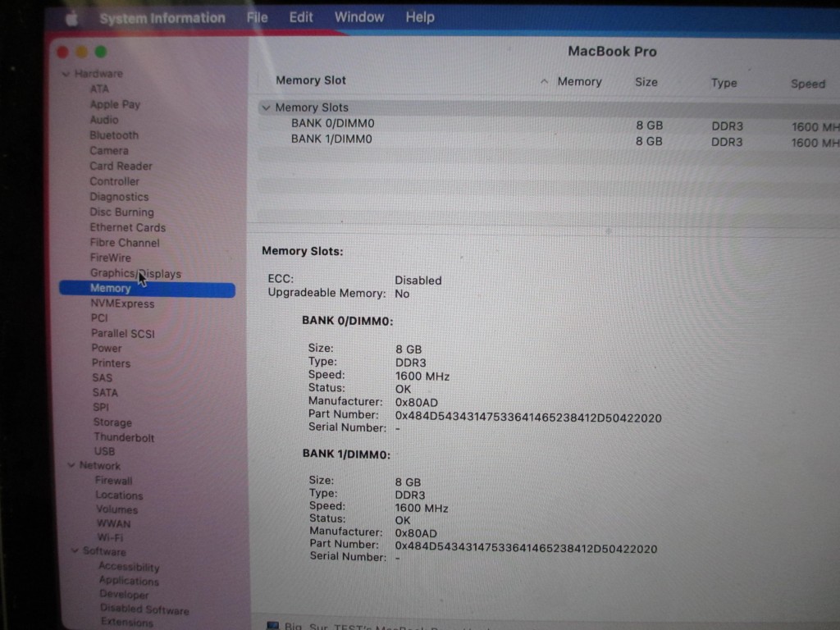Select WWAN in the sidebar
Viewport: 840px width, 630px height.
[x=113, y=523]
